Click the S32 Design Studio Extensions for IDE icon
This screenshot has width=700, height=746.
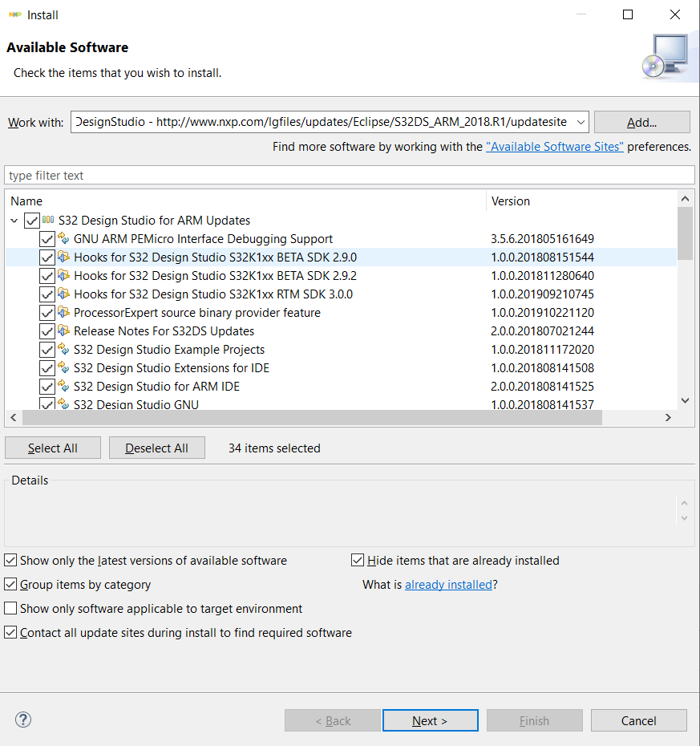63,367
